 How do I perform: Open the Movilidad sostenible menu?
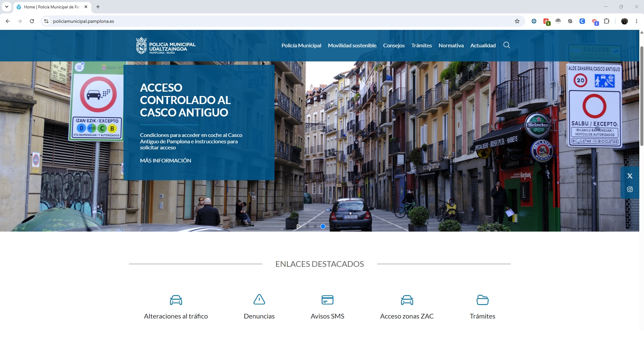pyautogui.click(x=352, y=45)
